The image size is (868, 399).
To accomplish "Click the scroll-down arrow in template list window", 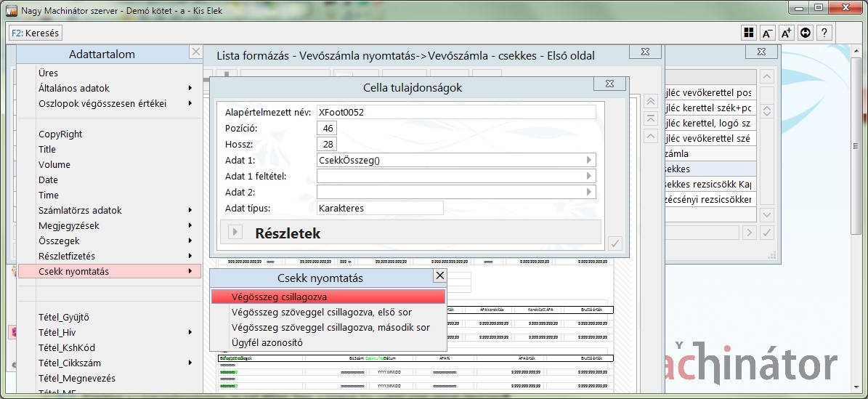I will coord(767,215).
